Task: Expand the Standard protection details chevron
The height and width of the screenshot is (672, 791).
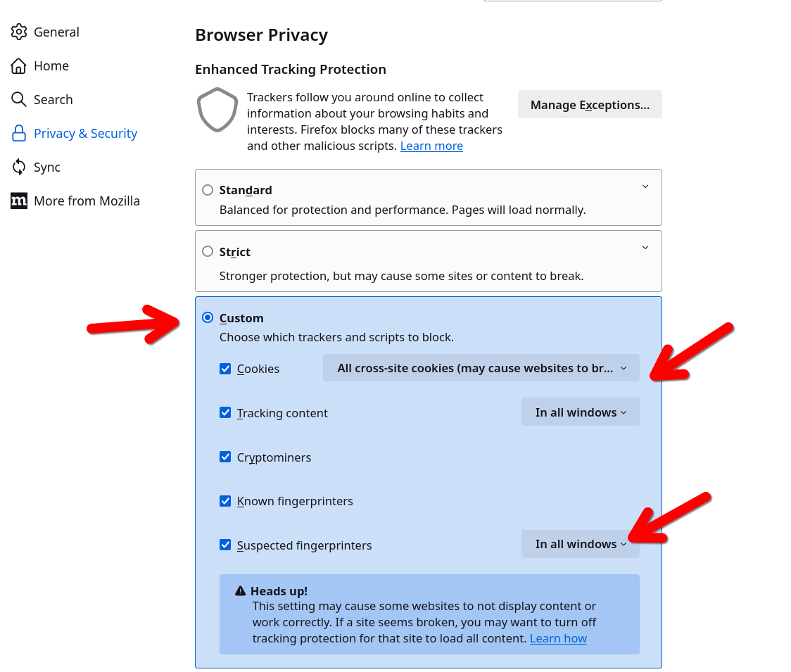Action: (x=645, y=186)
